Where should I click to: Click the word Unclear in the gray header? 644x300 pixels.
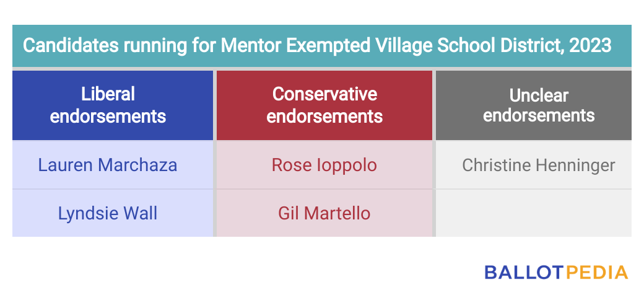tap(538, 95)
